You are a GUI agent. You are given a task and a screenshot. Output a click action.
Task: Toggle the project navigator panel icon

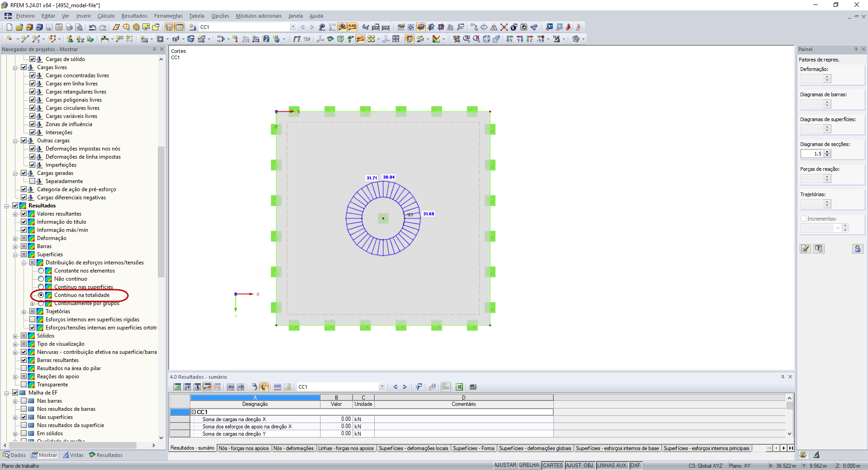point(169,27)
